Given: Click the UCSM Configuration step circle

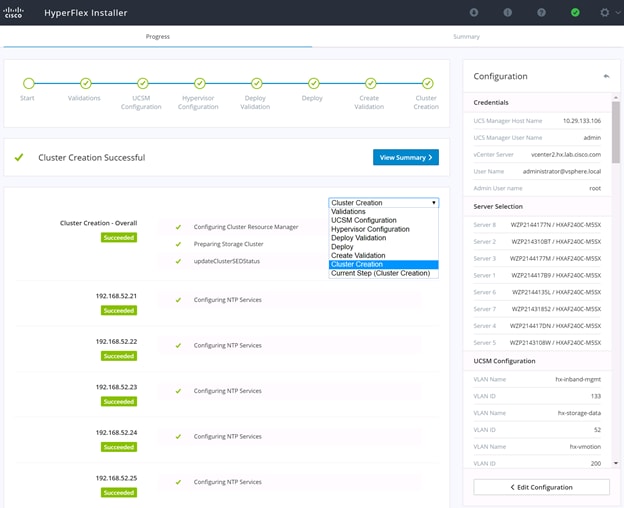Looking at the screenshot, I should click(x=142, y=83).
